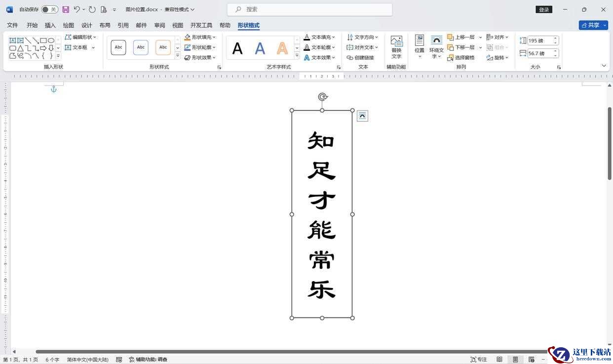Screen dimensions: 613x364
Task: Open 文字方向 (Text Direction) dropdown
Action: [x=363, y=37]
